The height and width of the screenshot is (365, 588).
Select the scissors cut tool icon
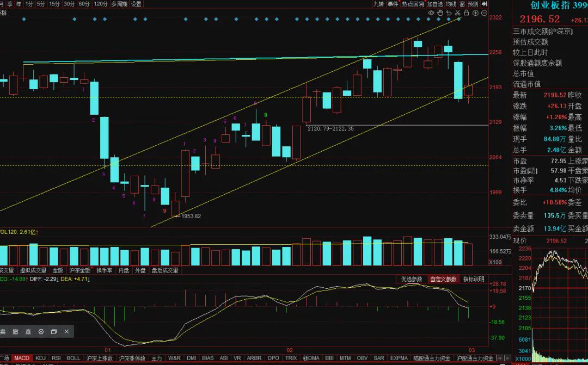tap(457, 13)
